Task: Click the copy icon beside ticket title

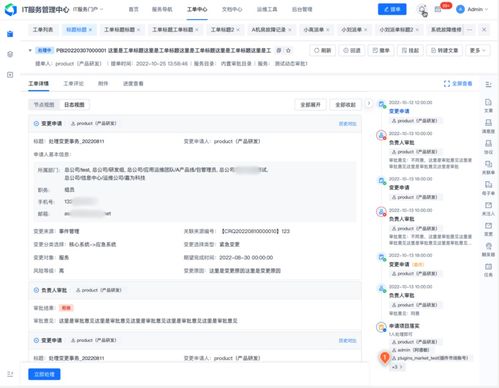Action: click(x=279, y=50)
